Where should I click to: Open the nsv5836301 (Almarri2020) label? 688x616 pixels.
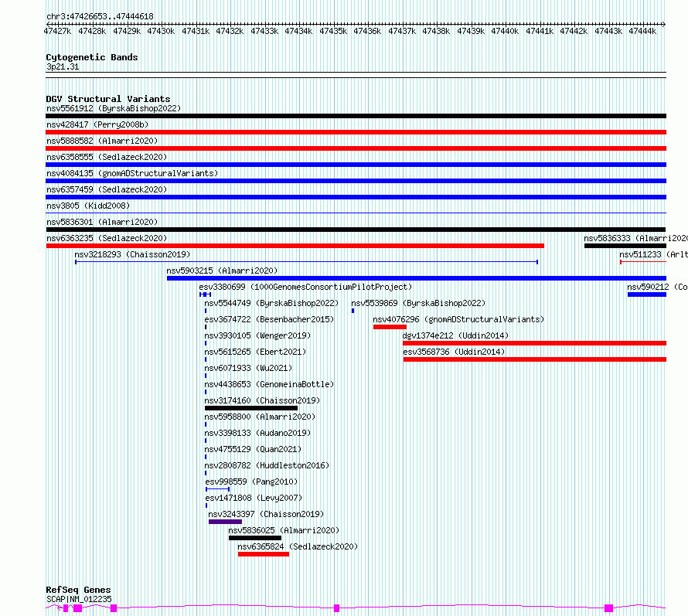pyautogui.click(x=102, y=222)
